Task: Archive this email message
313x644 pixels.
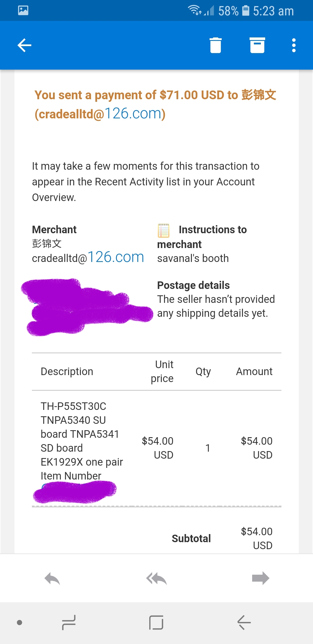Action: tap(257, 45)
